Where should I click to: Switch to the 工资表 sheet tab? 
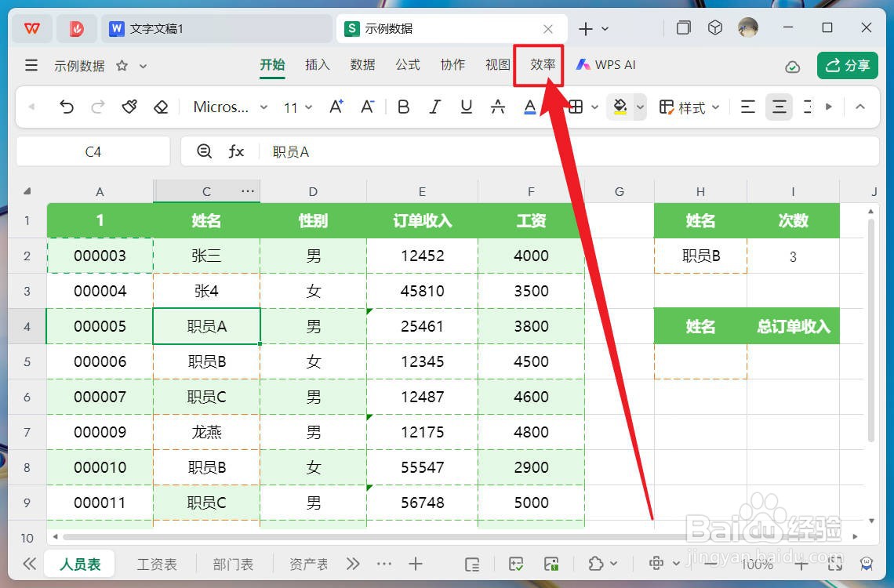tap(156, 563)
